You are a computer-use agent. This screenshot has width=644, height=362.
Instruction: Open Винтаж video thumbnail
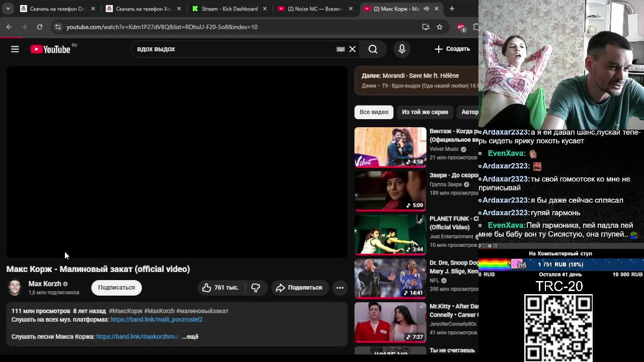tap(390, 147)
